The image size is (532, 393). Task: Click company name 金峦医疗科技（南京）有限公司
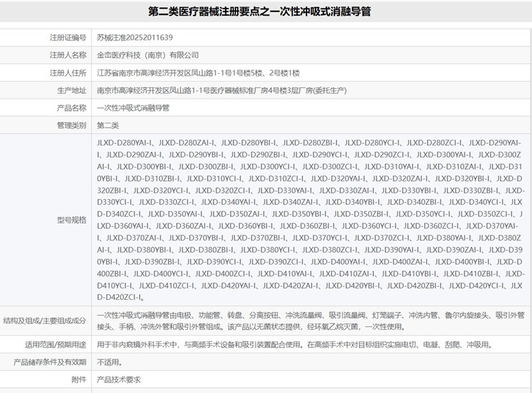(x=148, y=55)
